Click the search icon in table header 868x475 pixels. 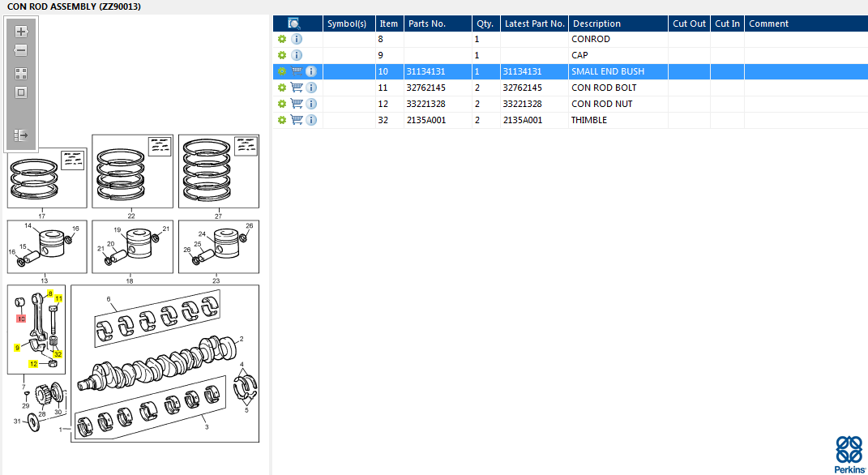[294, 24]
